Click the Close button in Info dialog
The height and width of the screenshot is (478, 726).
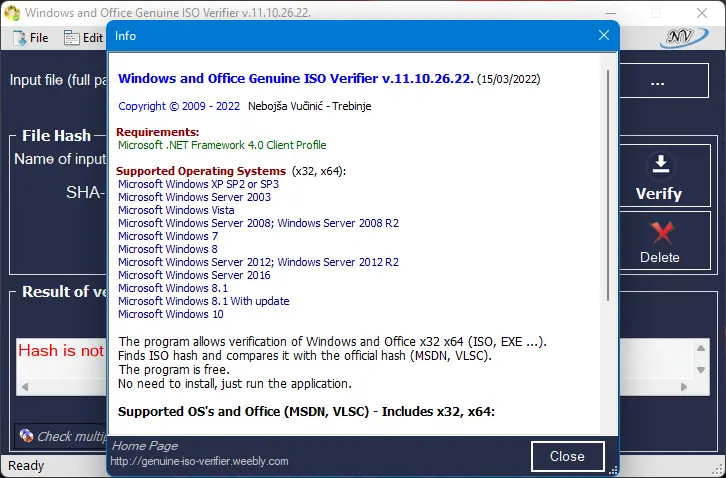tap(568, 456)
